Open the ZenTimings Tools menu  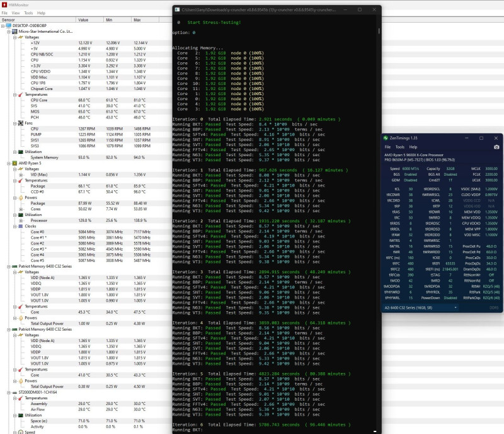(x=400, y=147)
